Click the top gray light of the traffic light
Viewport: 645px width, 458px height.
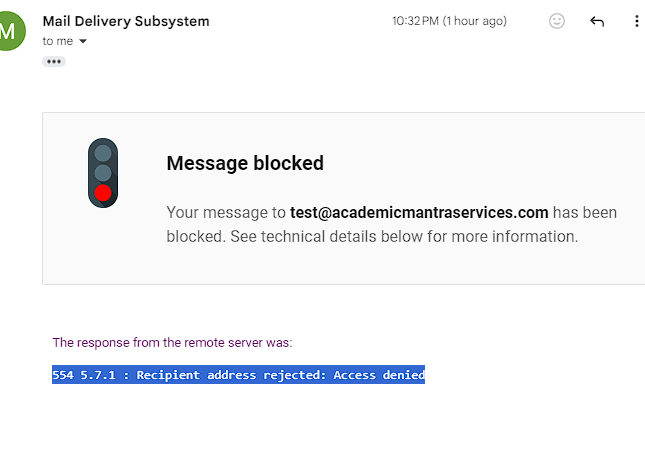tap(103, 153)
